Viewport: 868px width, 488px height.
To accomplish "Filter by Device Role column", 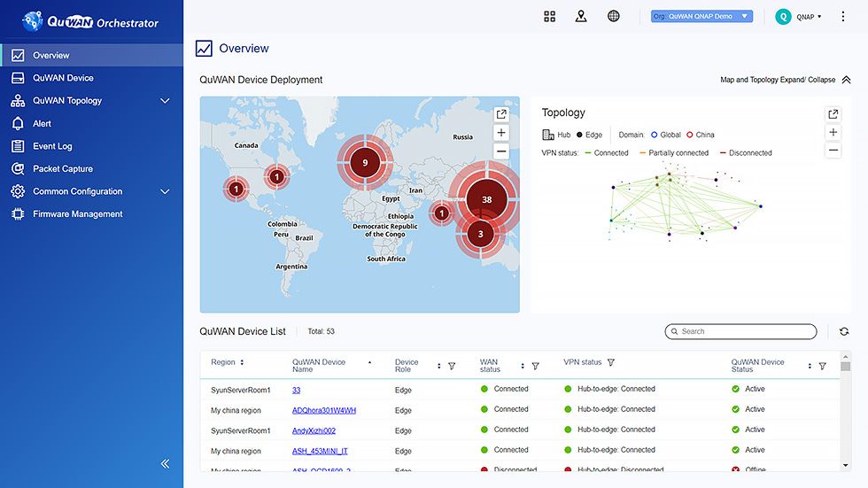I will click(452, 366).
